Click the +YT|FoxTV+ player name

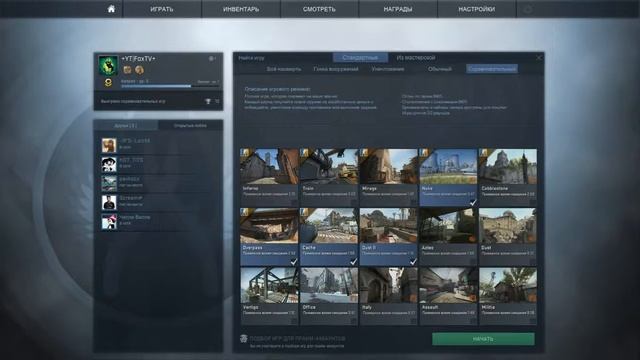pos(138,59)
